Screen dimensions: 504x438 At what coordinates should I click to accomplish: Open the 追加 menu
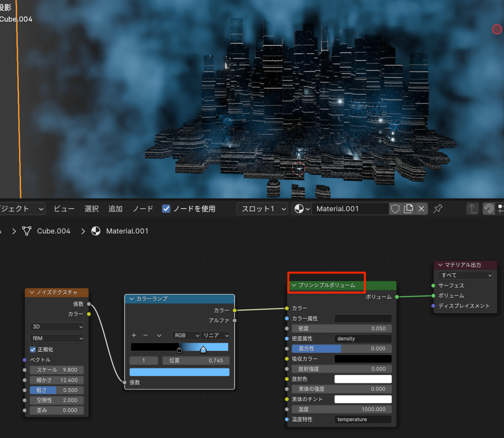(x=115, y=209)
